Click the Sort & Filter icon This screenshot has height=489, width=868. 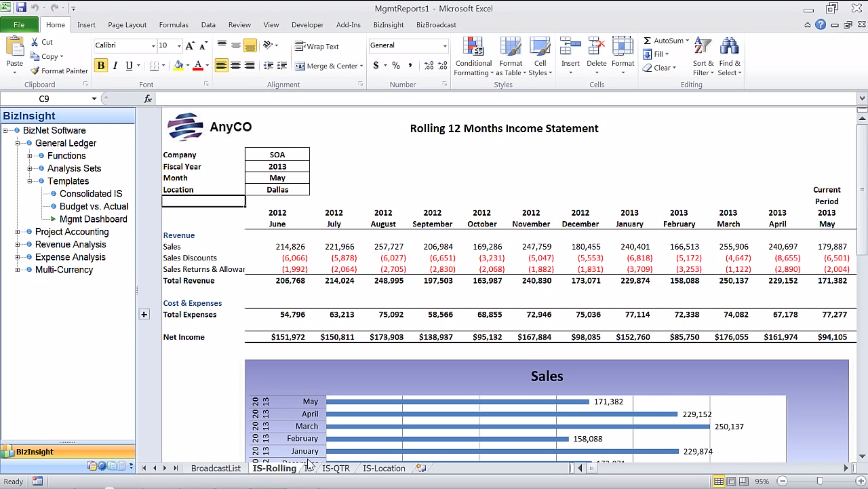click(x=703, y=46)
